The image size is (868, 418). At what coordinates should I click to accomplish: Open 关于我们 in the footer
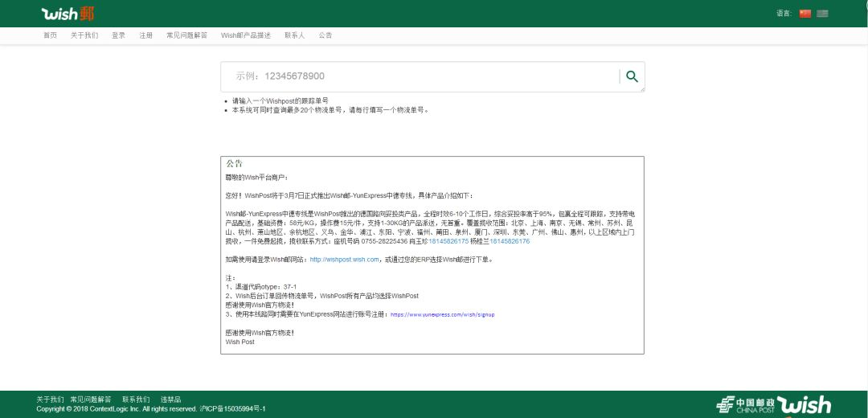(x=50, y=400)
